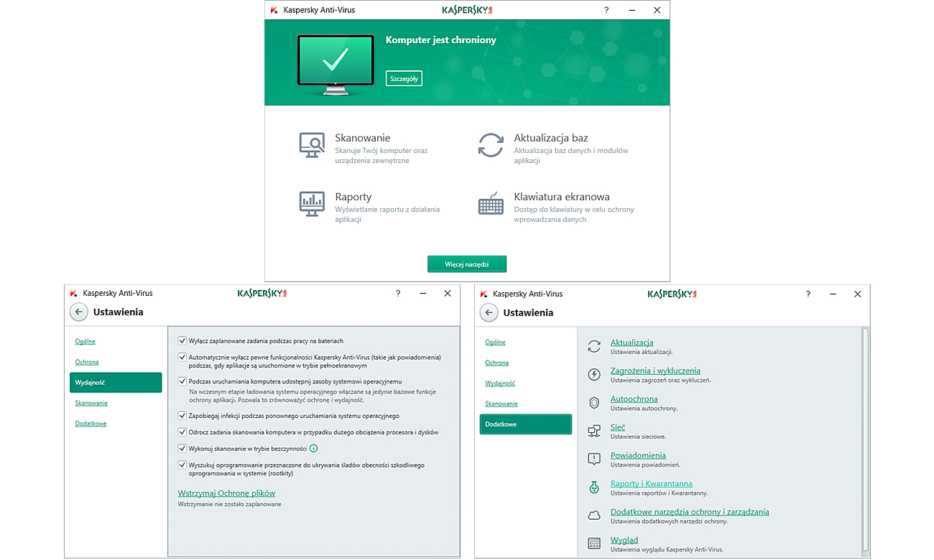This screenshot has width=934, height=560.
Task: Open the Raporty i Kwarantanna link
Action: tap(652, 484)
